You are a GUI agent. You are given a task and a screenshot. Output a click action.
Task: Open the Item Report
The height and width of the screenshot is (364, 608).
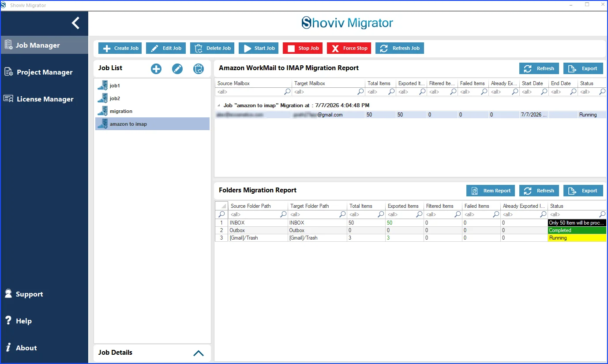tap(491, 191)
